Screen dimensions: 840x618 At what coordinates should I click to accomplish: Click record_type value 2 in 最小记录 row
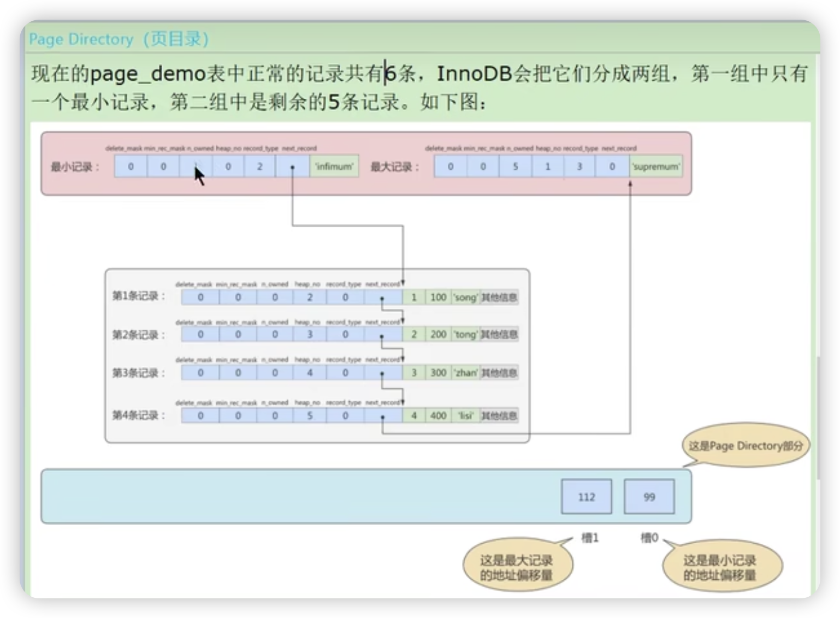tap(260, 167)
